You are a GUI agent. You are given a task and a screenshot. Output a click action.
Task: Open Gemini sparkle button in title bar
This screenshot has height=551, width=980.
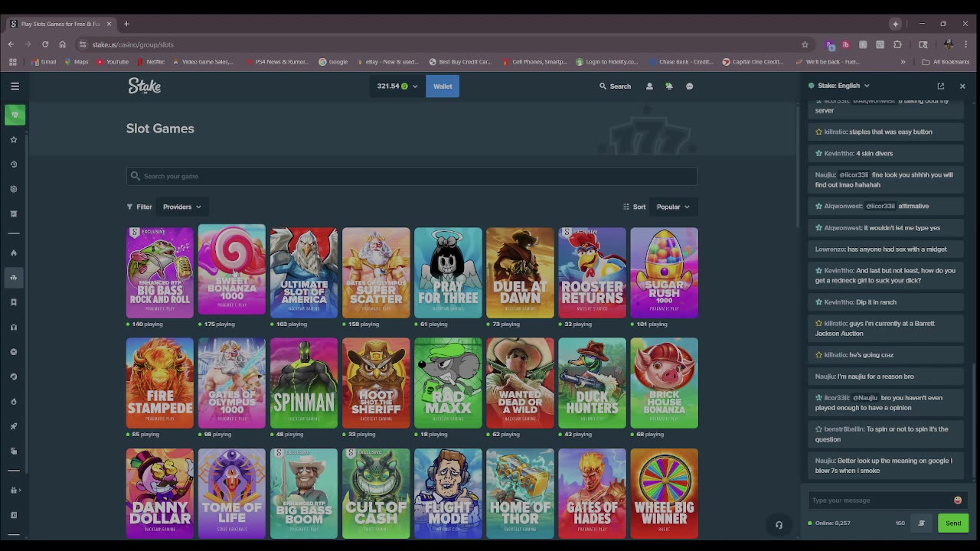click(895, 24)
